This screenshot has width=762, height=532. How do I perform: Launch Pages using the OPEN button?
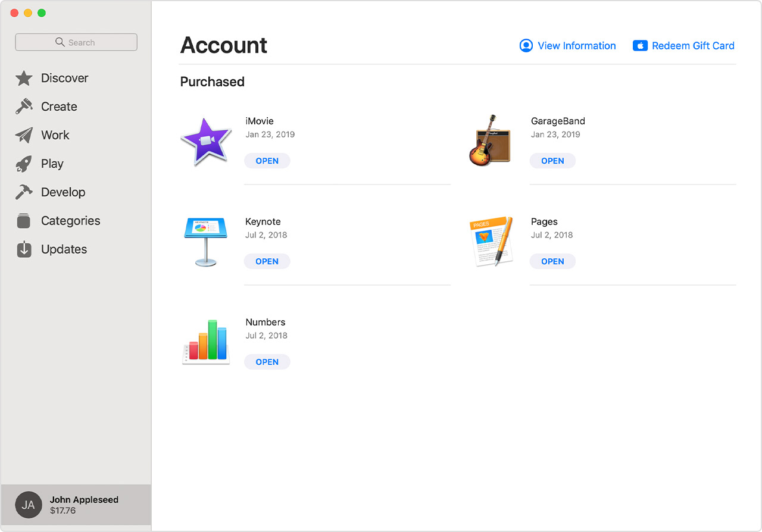coord(552,261)
